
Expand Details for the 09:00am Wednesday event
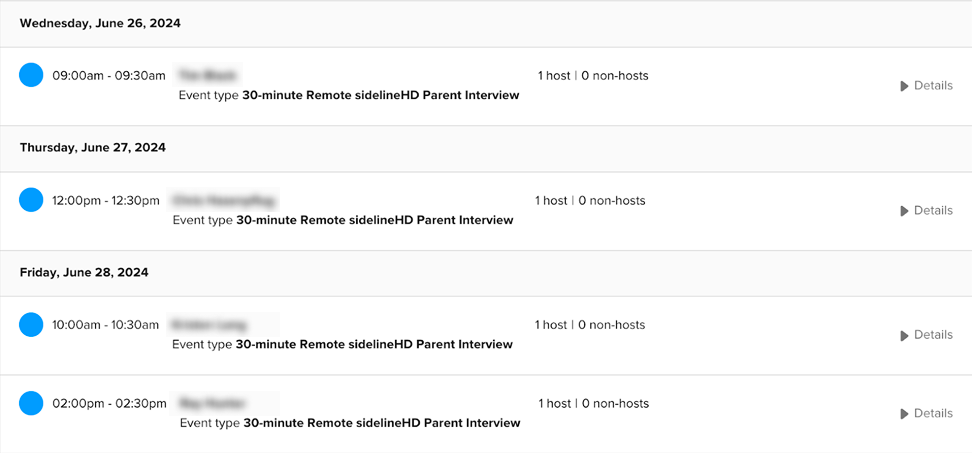[x=926, y=86]
